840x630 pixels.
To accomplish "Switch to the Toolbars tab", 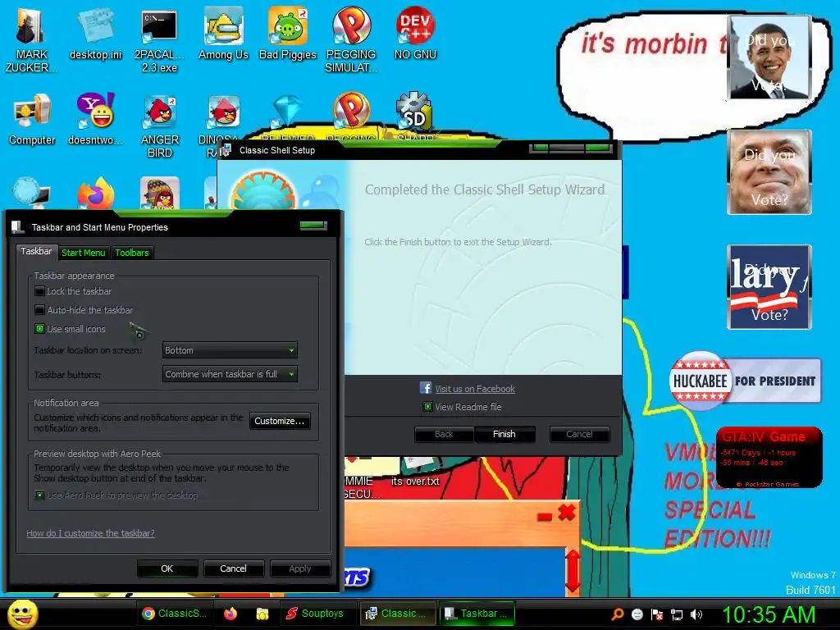I will [x=132, y=253].
